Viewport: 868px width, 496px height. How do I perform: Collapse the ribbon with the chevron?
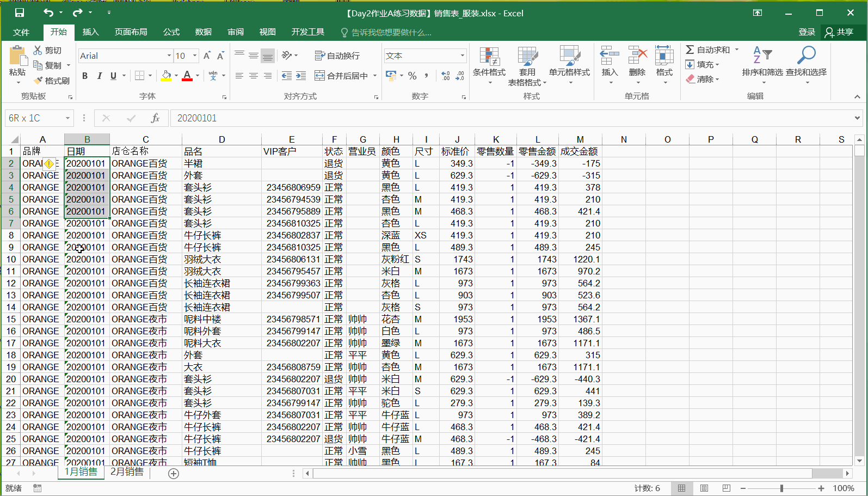click(x=857, y=97)
